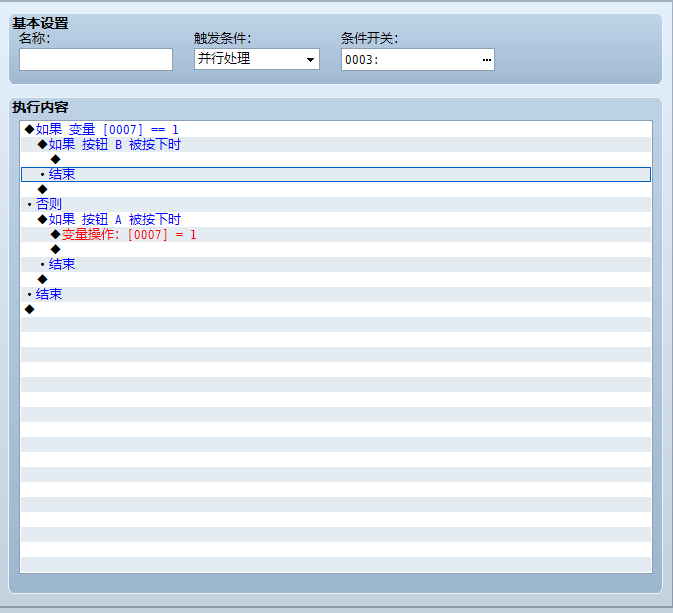Select the highlighted 结束 line
Screen dimensions: 673x613
click(x=336, y=174)
